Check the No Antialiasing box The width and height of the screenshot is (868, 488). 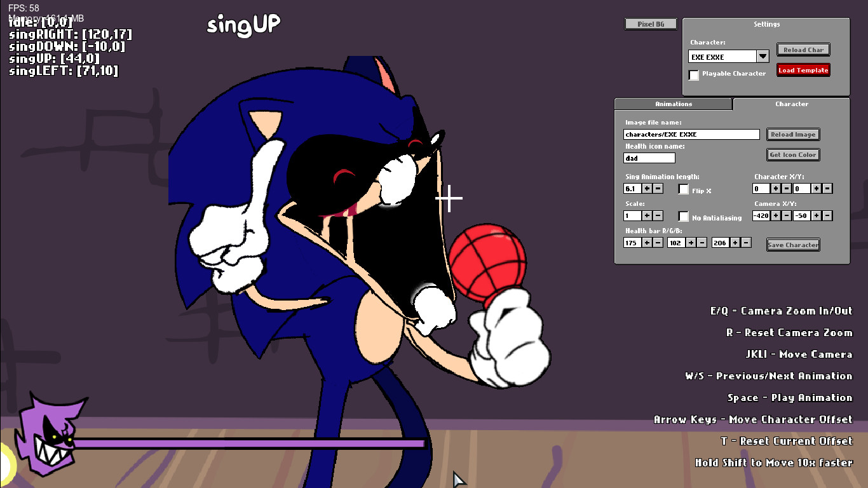pyautogui.click(x=684, y=217)
